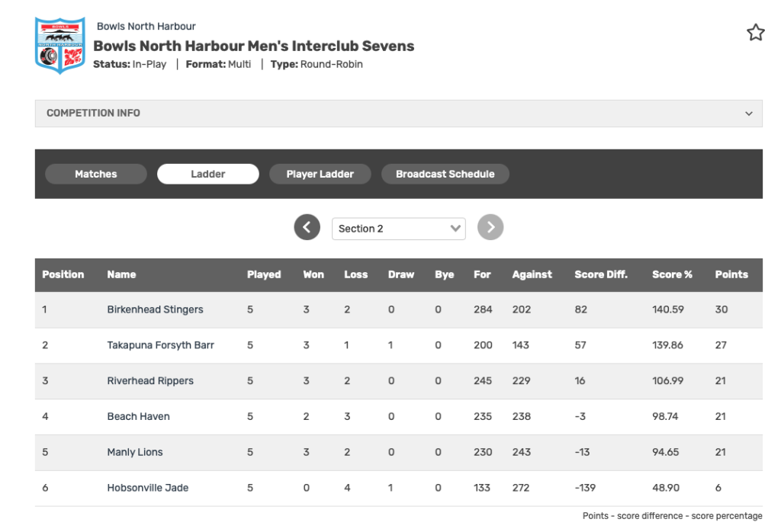The image size is (781, 532).
Task: Click the Loss column header
Action: point(355,274)
